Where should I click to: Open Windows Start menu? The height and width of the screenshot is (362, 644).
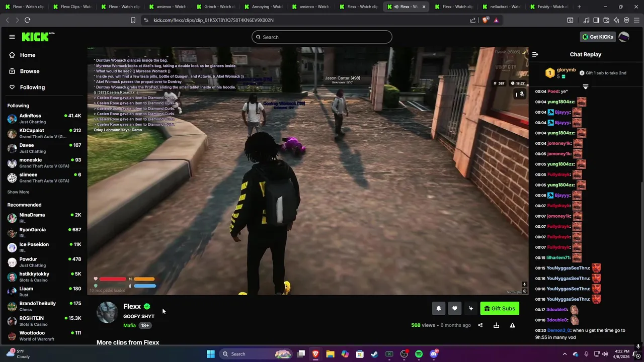tap(211, 354)
